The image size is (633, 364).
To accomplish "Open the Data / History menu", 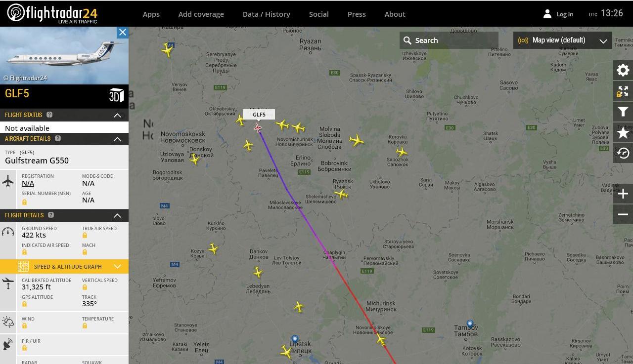I will point(267,14).
